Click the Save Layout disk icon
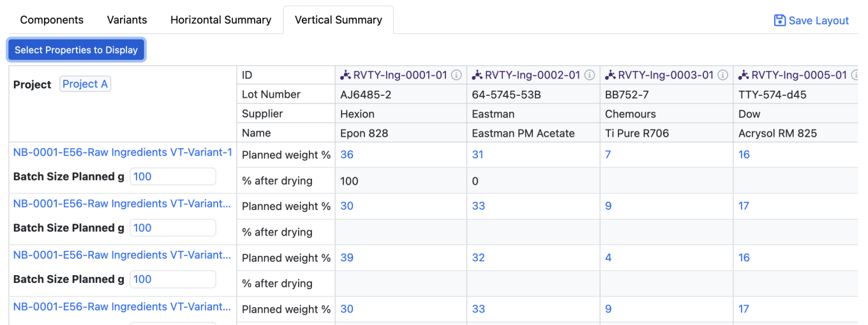 click(779, 20)
